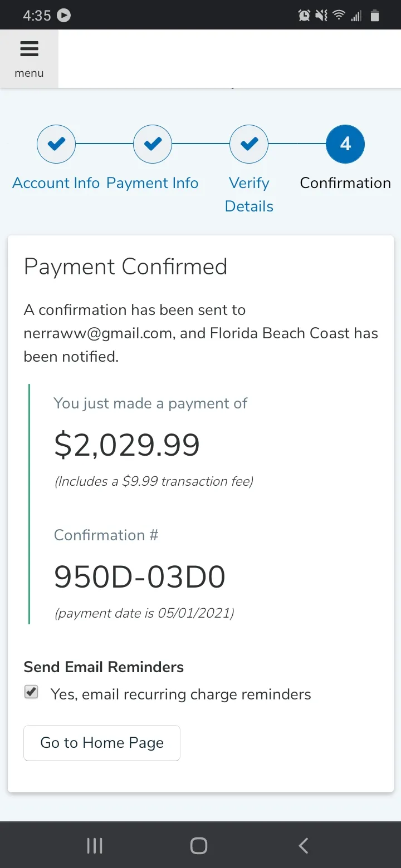Tap the Android recent apps button
401x868 pixels.
(x=95, y=846)
